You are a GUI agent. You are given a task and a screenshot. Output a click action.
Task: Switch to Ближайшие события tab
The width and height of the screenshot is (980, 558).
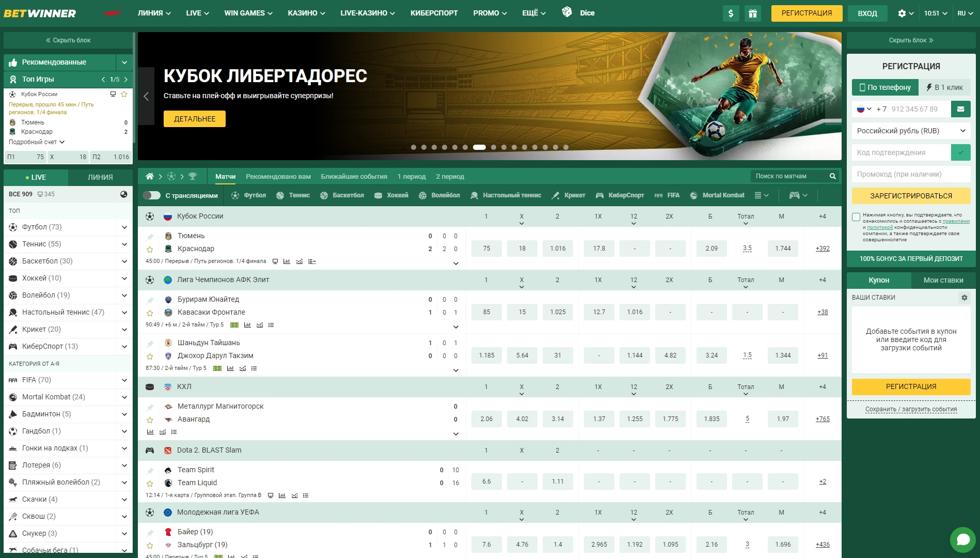pyautogui.click(x=354, y=176)
